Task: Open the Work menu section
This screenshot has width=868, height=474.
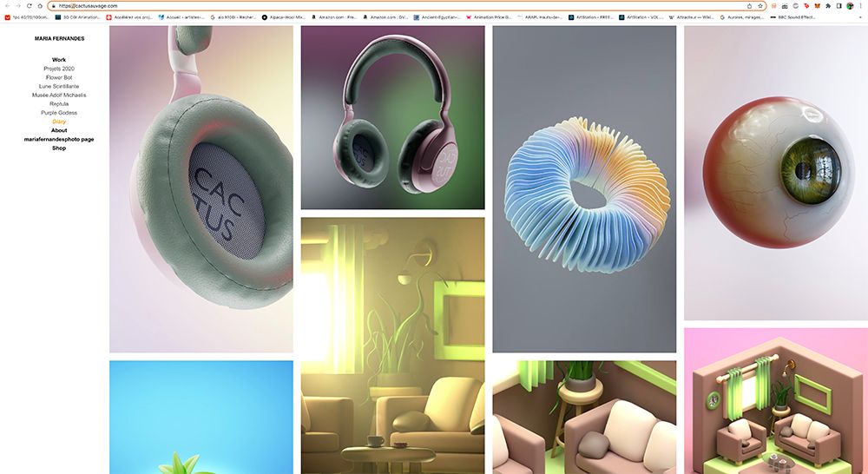Action: click(59, 60)
